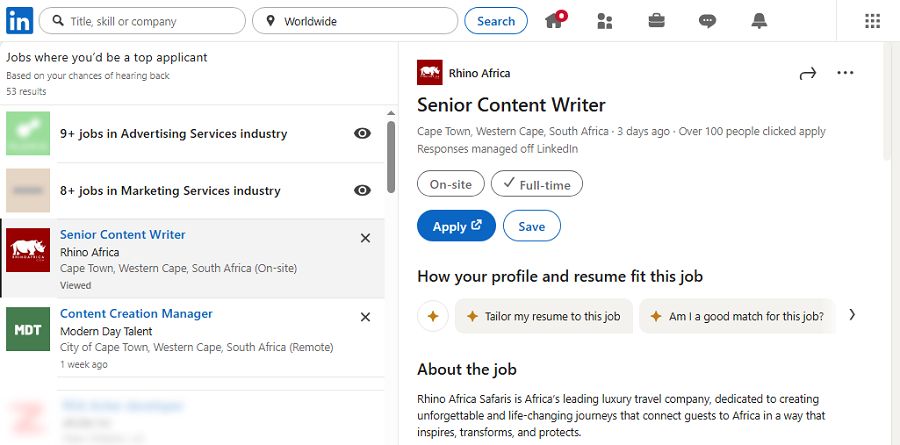
Task: Show the Marketing Services industry jobs
Action: pyautogui.click(x=362, y=191)
